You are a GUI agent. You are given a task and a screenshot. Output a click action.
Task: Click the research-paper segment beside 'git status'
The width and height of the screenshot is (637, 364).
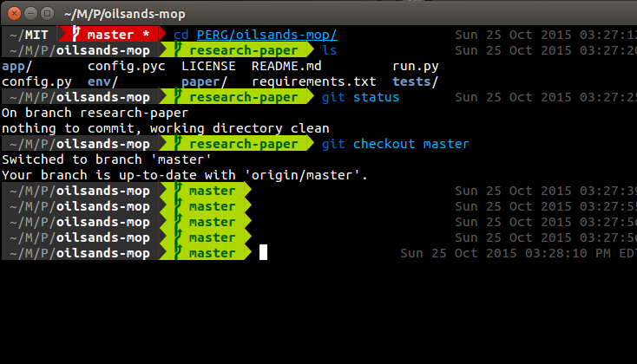pos(237,97)
